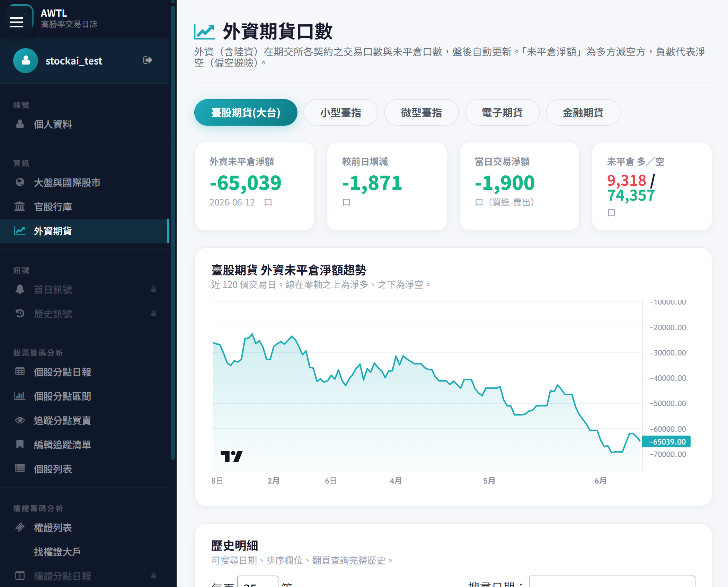Click the 5月 label on chart time axis
This screenshot has width=728, height=587.
[489, 481]
